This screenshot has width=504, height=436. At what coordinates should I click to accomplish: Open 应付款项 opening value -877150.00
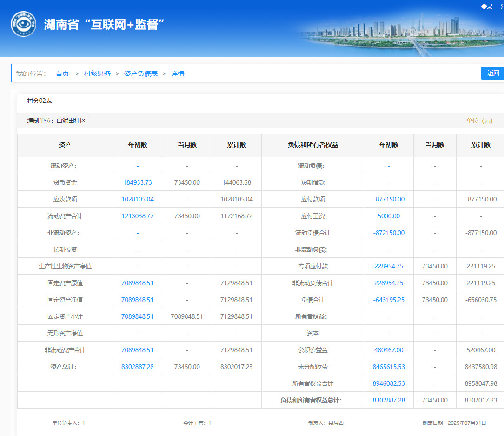click(x=389, y=199)
